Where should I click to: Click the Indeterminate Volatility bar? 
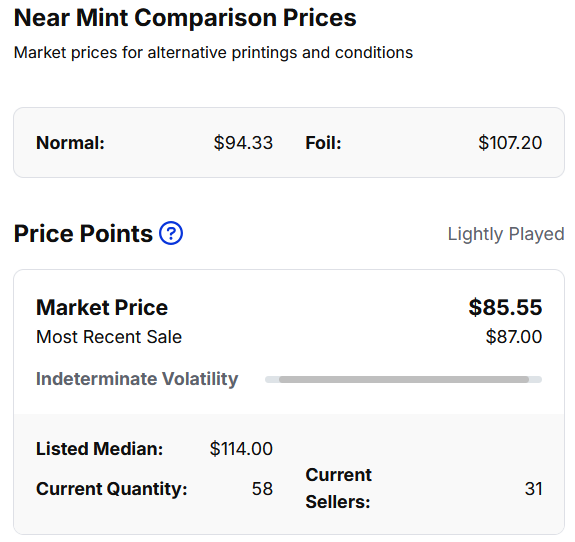[403, 380]
